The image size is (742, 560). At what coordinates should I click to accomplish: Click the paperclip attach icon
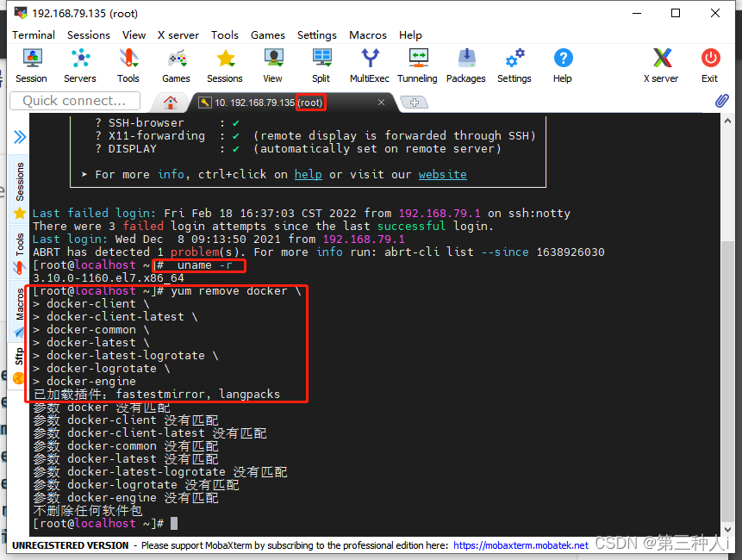(721, 100)
